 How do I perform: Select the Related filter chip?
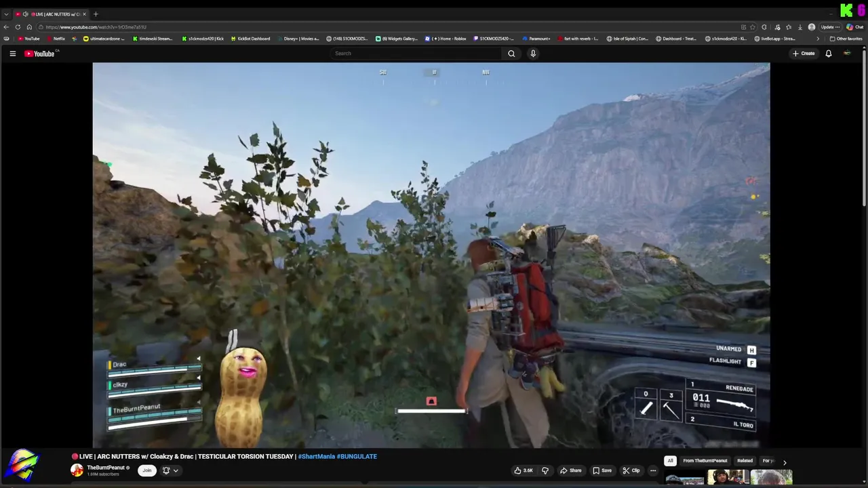(745, 461)
